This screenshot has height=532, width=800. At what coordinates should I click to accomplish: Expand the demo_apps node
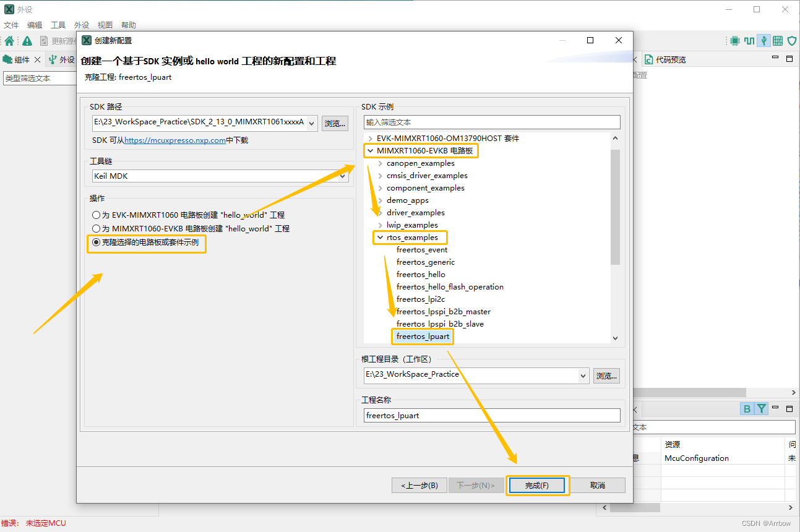pyautogui.click(x=380, y=200)
